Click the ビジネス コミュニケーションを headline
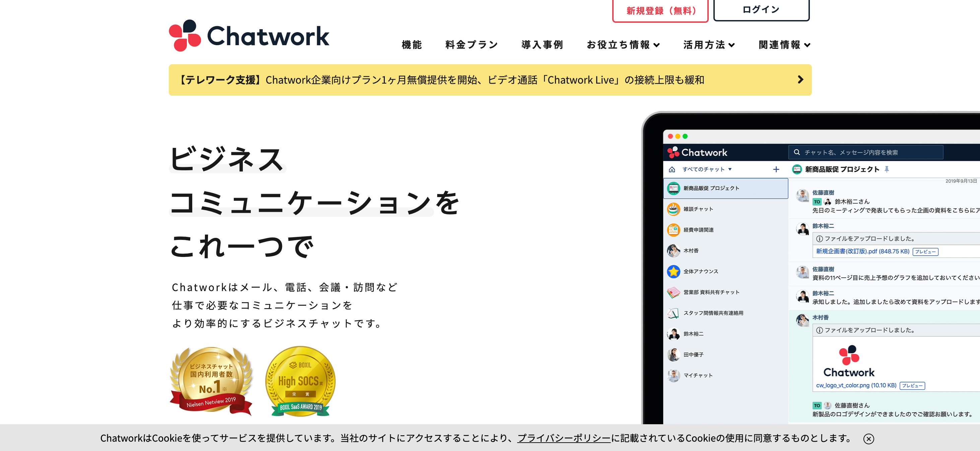 (315, 181)
